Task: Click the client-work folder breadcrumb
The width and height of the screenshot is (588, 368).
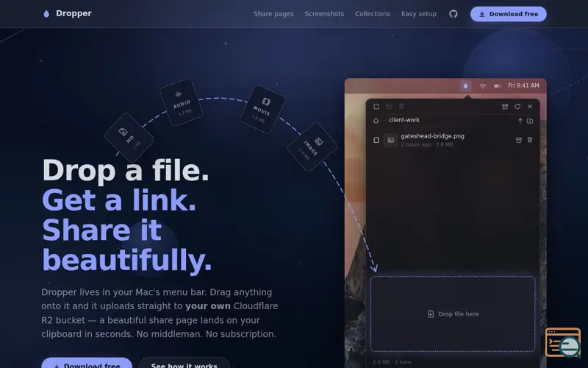Action: (x=404, y=120)
